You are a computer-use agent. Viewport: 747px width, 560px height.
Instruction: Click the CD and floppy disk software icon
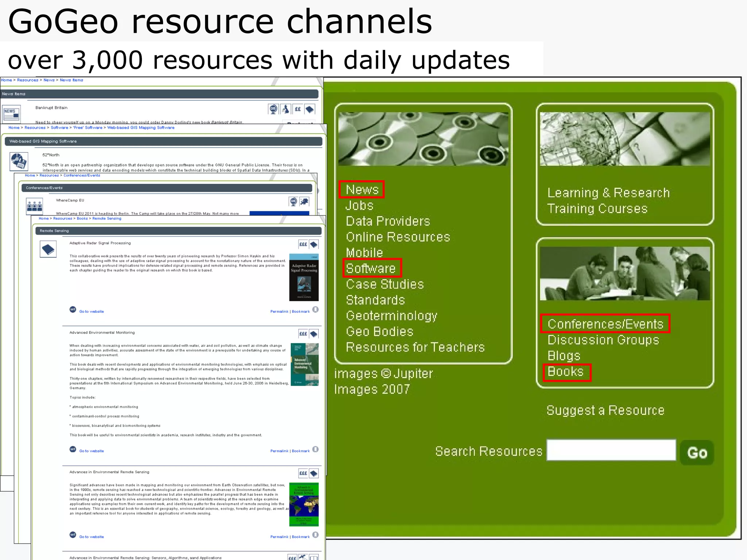pos(19,162)
